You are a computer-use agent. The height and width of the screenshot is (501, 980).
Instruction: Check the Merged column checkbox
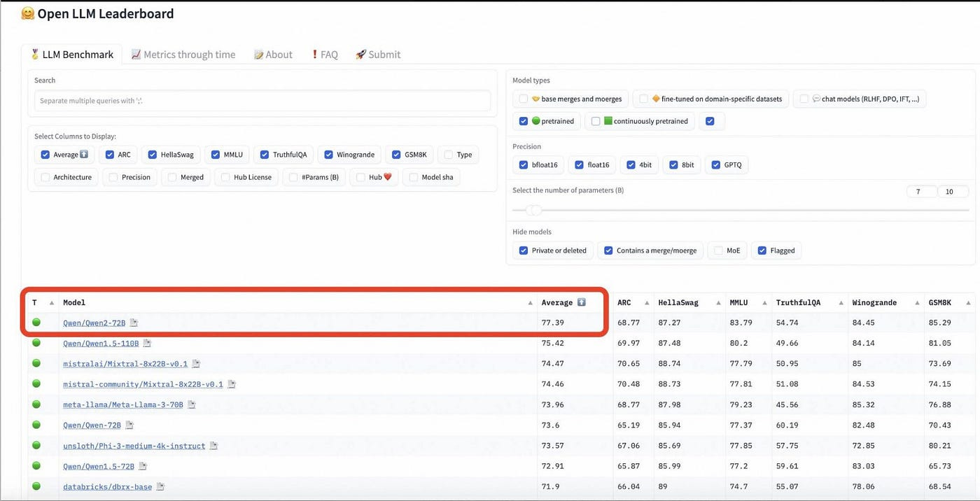[172, 178]
